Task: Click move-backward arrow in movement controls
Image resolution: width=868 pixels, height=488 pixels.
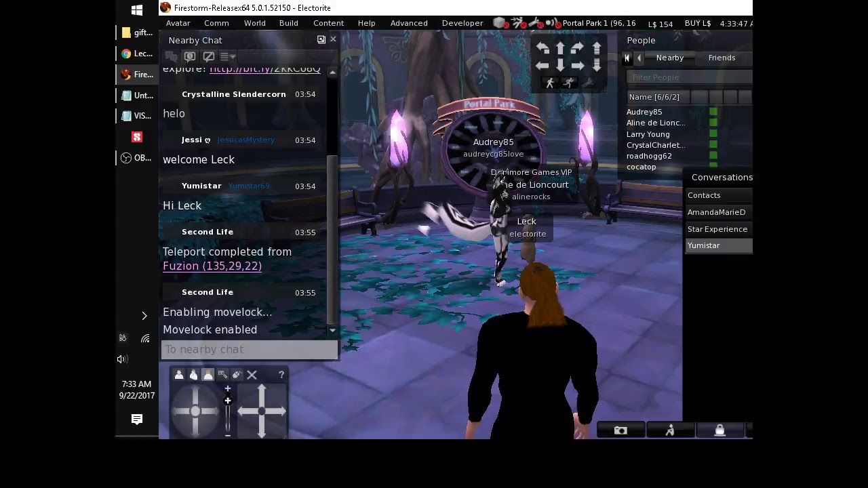Action: click(560, 66)
